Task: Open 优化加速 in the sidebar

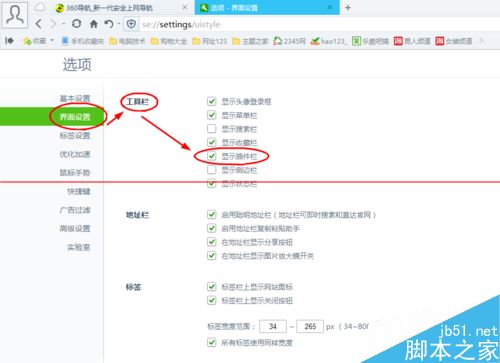Action: [x=75, y=154]
